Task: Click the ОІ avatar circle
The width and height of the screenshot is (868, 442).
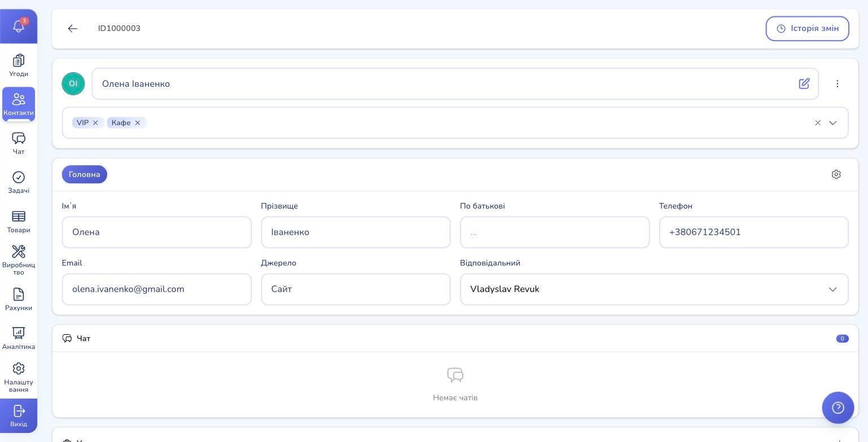Action: point(73,84)
